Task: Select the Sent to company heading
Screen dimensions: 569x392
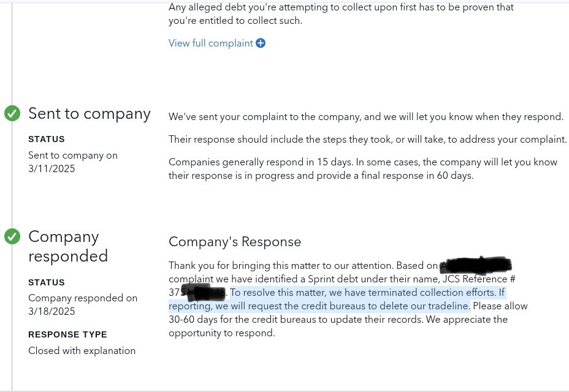Action: [90, 114]
